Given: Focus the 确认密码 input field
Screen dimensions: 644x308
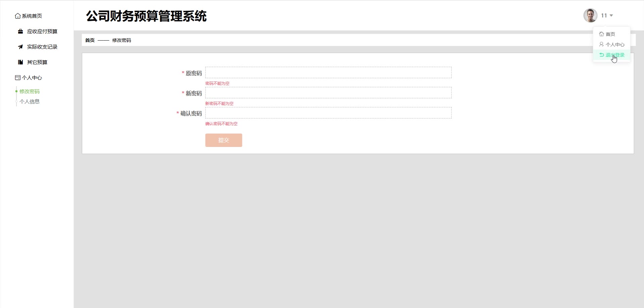Looking at the screenshot, I should click(328, 113).
